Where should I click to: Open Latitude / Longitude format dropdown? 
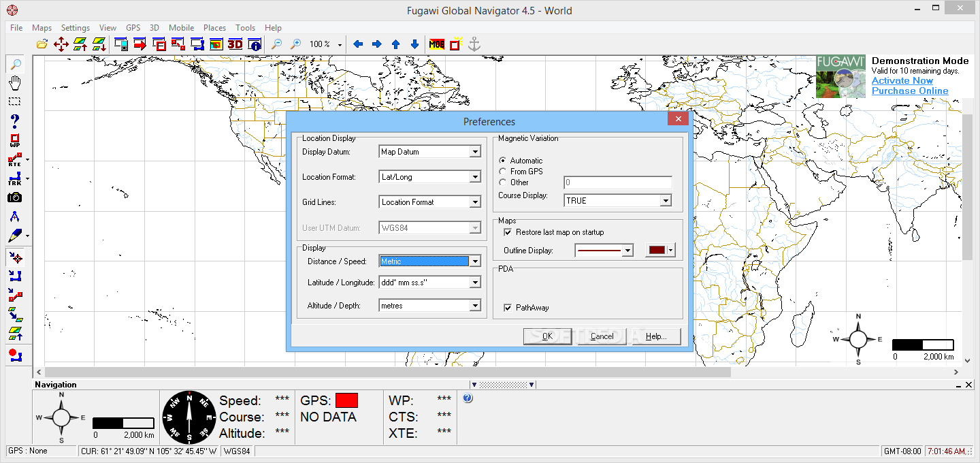click(x=475, y=283)
